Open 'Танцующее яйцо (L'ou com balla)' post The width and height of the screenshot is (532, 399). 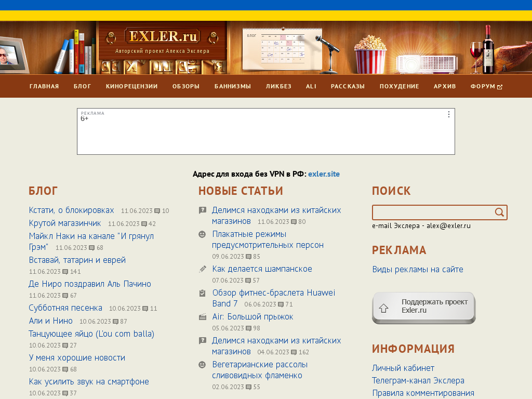click(x=91, y=334)
